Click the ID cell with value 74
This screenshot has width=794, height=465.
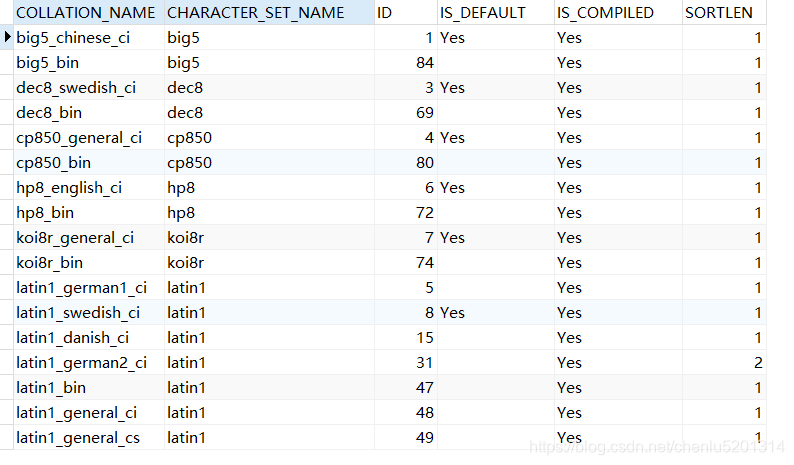406,262
